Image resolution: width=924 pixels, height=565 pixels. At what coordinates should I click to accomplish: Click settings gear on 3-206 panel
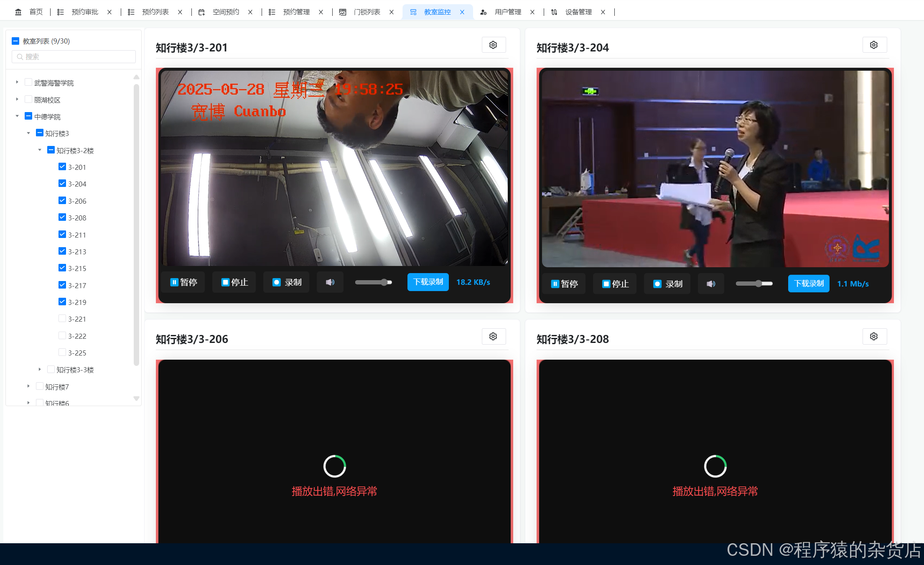pos(493,336)
